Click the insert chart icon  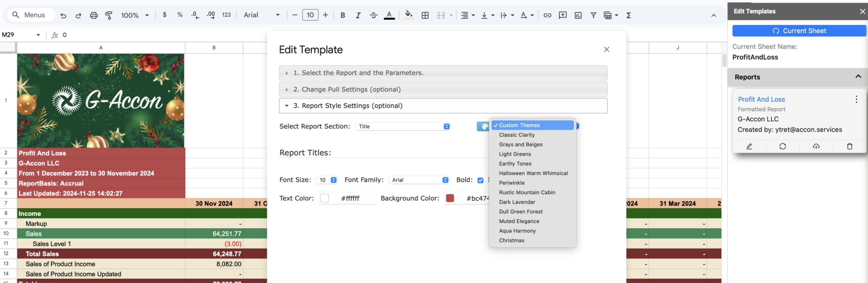tap(578, 15)
